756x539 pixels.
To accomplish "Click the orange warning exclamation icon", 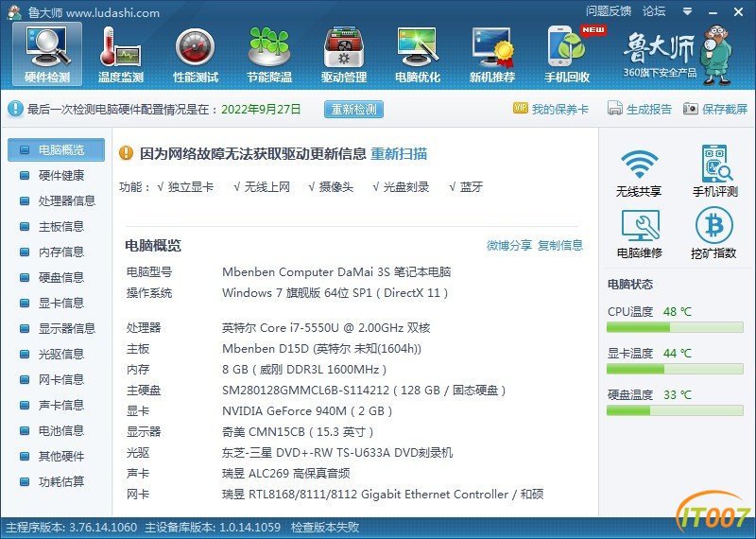I will pos(126,153).
